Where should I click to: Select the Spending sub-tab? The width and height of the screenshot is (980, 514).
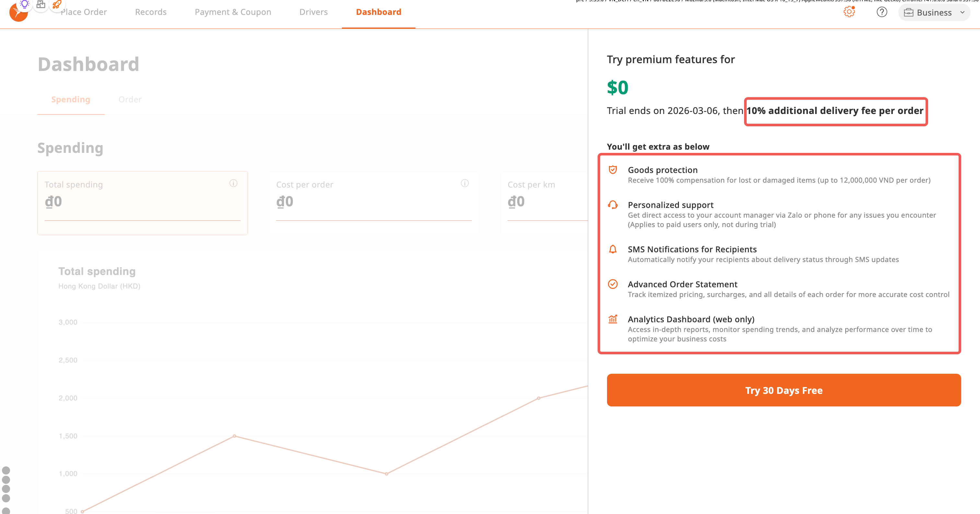tap(71, 100)
